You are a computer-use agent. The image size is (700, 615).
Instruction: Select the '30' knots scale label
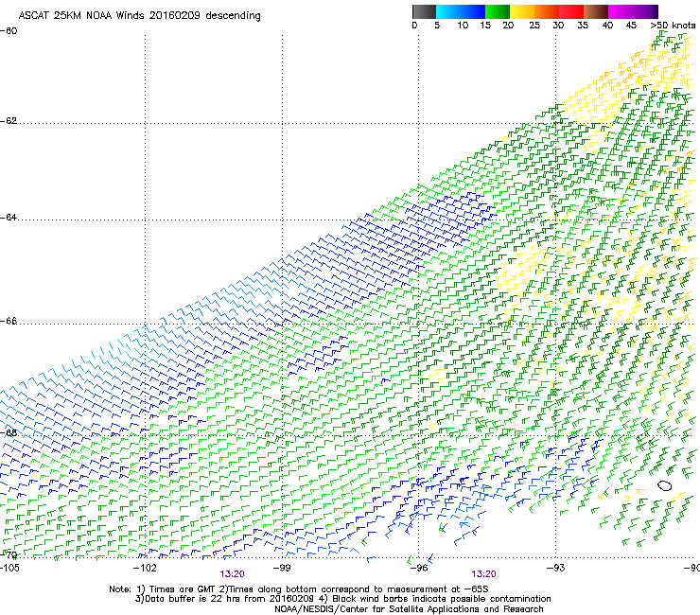pyautogui.click(x=558, y=26)
